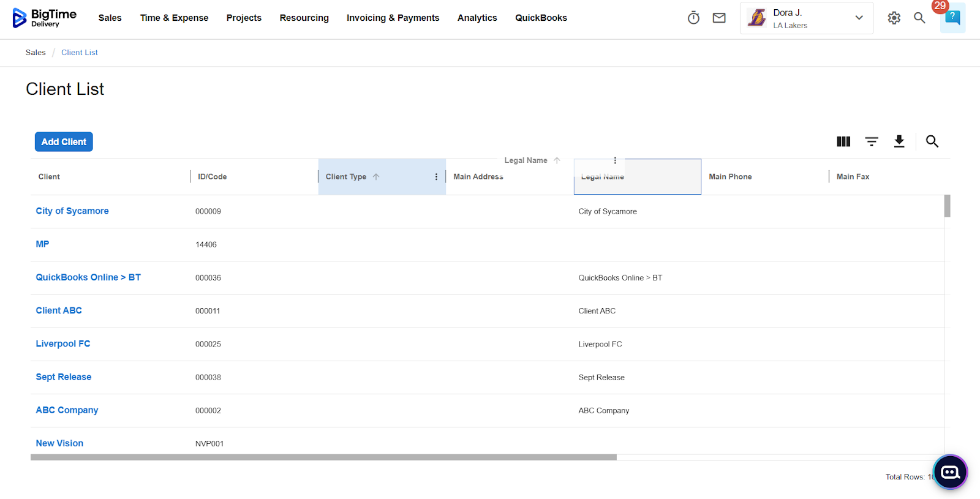Click the global search magnifier in header
The height and width of the screenshot is (499, 980).
pos(919,18)
